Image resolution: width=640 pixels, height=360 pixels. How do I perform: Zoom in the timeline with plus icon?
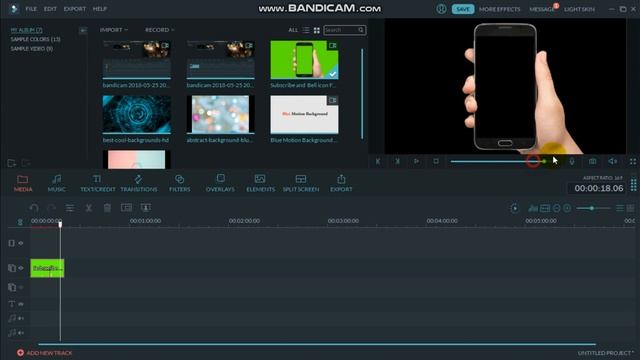[x=567, y=208]
